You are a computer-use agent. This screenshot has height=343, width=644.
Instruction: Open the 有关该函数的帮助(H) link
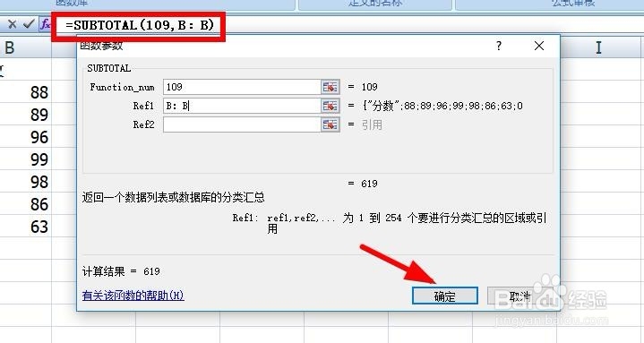click(133, 296)
